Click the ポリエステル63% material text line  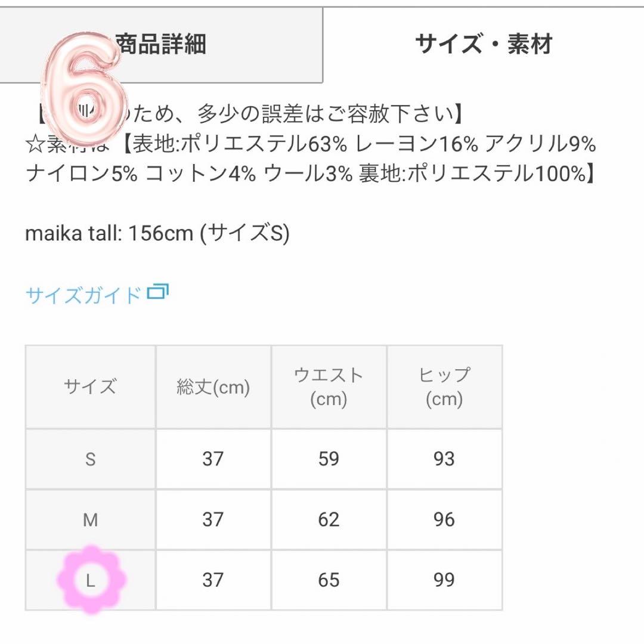click(x=310, y=144)
